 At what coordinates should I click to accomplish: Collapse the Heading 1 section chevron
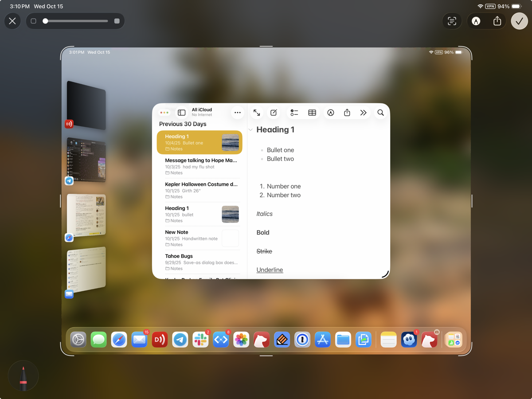(251, 129)
